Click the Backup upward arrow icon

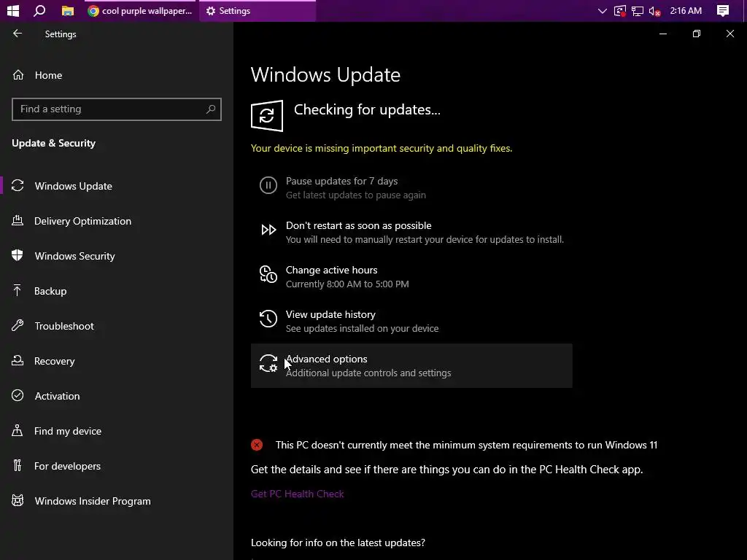coord(18,290)
